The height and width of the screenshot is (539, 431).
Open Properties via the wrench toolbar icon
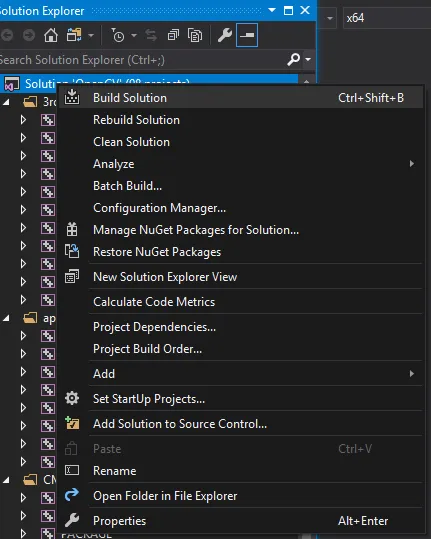pyautogui.click(x=225, y=35)
